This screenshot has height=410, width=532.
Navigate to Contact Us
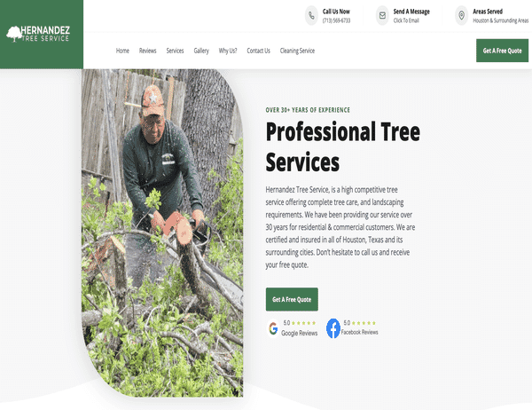(x=258, y=51)
